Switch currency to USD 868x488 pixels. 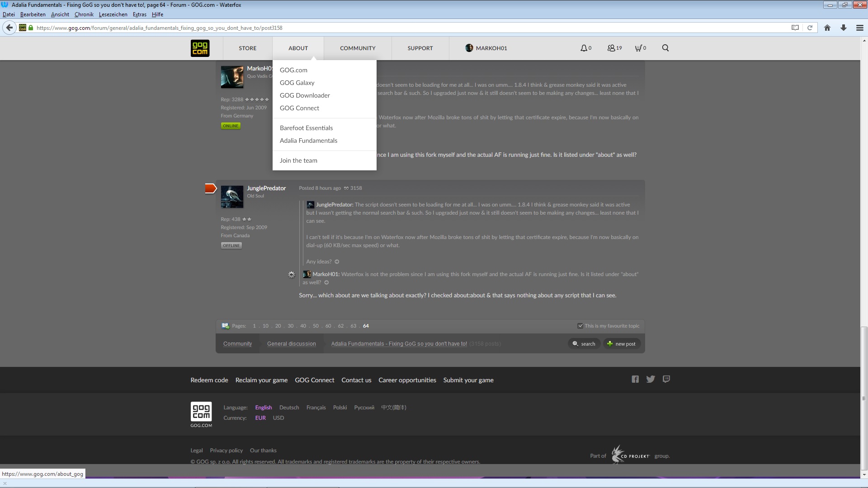(278, 418)
